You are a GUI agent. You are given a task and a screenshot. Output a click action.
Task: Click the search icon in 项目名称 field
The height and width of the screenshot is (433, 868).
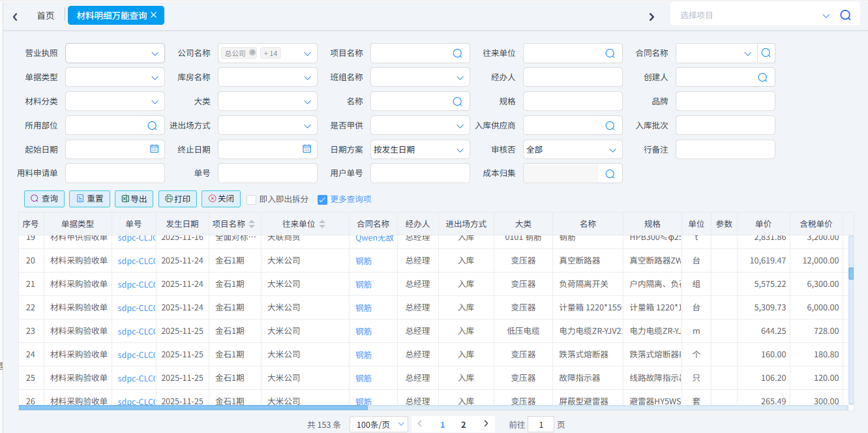457,53
